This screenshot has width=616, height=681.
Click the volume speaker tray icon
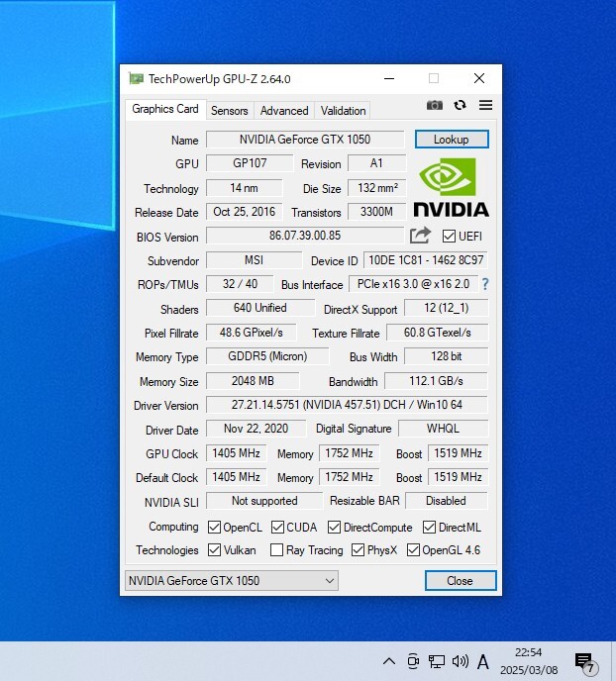coord(460,661)
